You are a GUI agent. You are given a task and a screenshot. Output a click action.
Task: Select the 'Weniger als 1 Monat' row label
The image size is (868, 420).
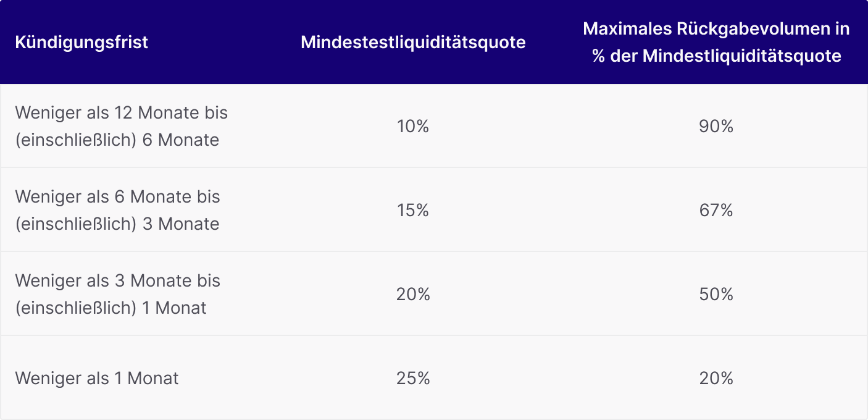[97, 378]
